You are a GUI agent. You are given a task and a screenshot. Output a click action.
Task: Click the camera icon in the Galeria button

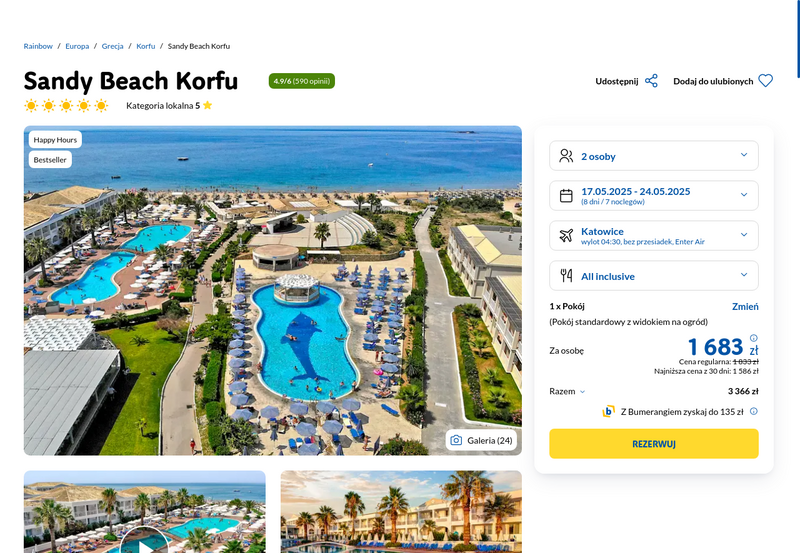coord(456,440)
